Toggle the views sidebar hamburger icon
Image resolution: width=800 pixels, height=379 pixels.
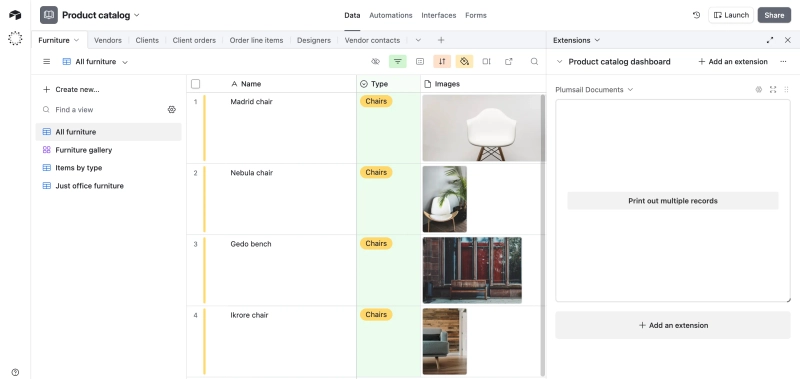pos(46,62)
